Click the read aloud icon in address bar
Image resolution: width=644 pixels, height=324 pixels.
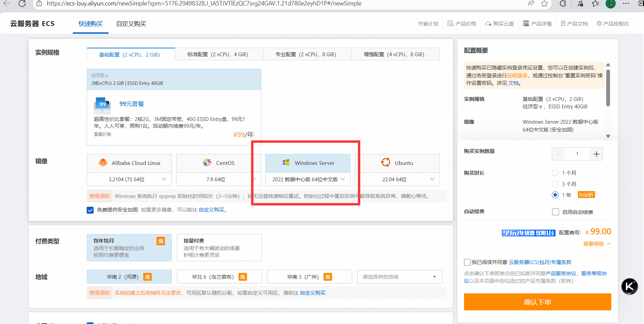531,3
